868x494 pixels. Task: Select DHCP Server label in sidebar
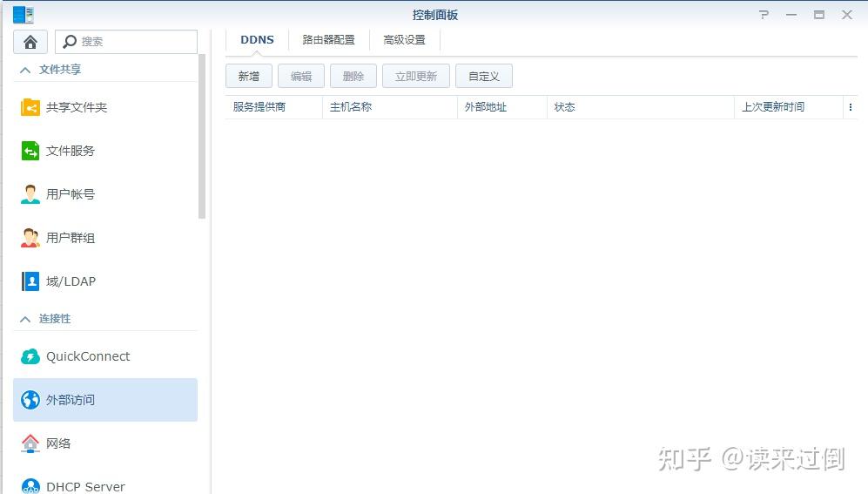pyautogui.click(x=86, y=487)
